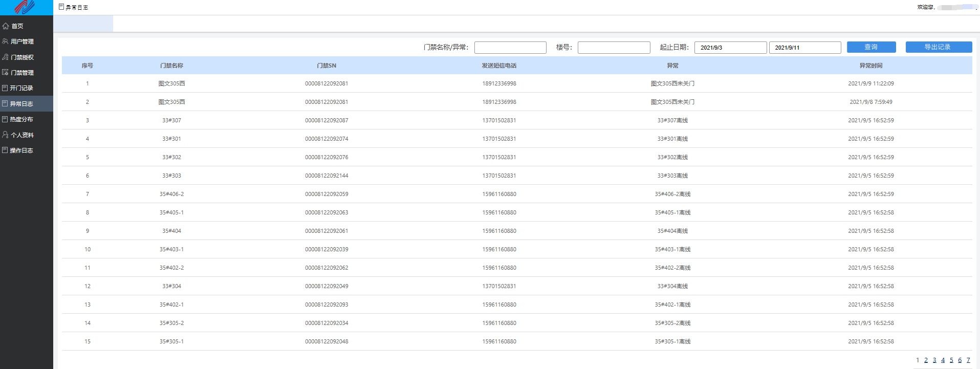The image size is (980, 369).
Task: Click the personal profile icon
Action: click(x=6, y=135)
